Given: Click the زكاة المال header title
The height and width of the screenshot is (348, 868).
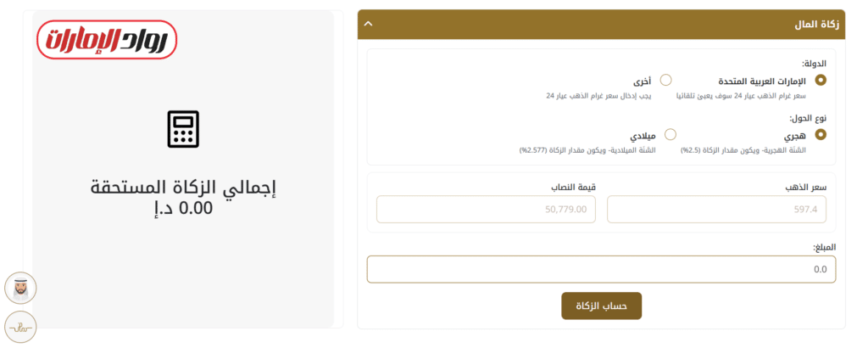Looking at the screenshot, I should click(x=820, y=24).
